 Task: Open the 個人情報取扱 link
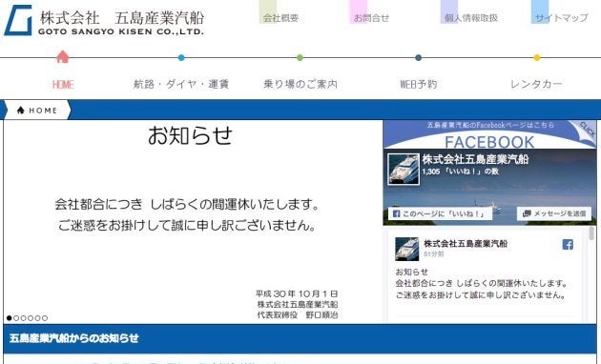pyautogui.click(x=471, y=18)
